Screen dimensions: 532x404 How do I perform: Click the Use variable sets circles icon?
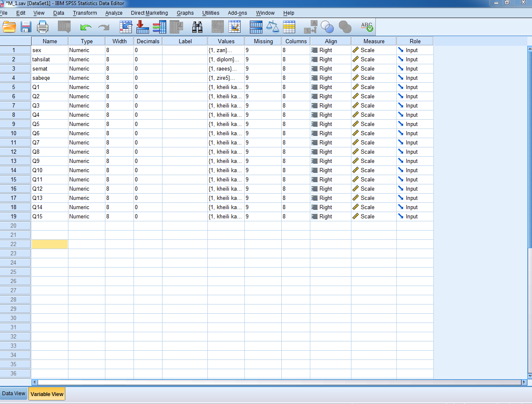click(x=327, y=27)
